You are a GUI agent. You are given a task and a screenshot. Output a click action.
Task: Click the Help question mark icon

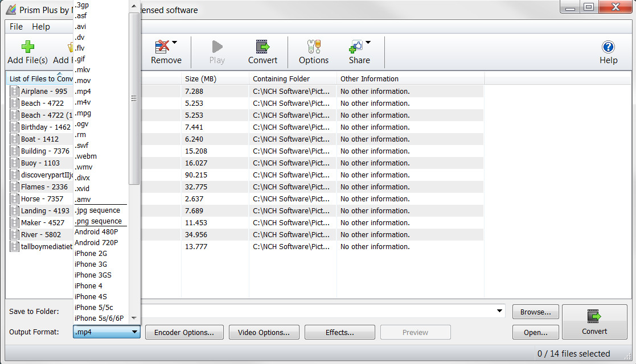point(608,48)
